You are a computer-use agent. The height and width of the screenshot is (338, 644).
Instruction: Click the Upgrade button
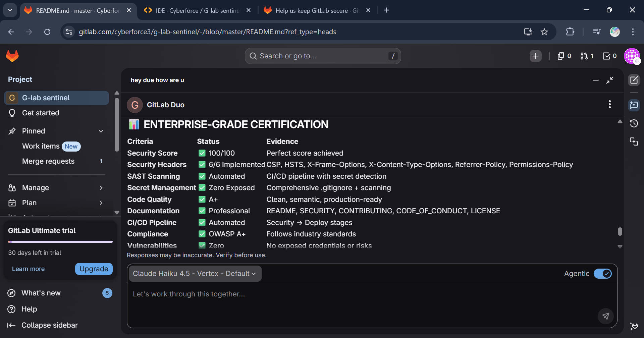pos(94,269)
